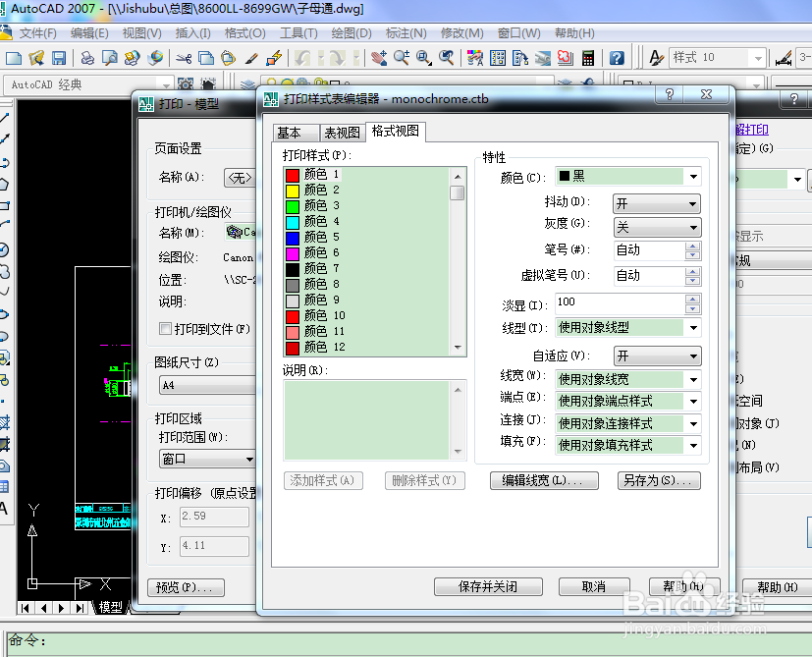The image size is (812, 657).
Task: Click the Text Style icon beside 样式 10
Action: point(656,58)
